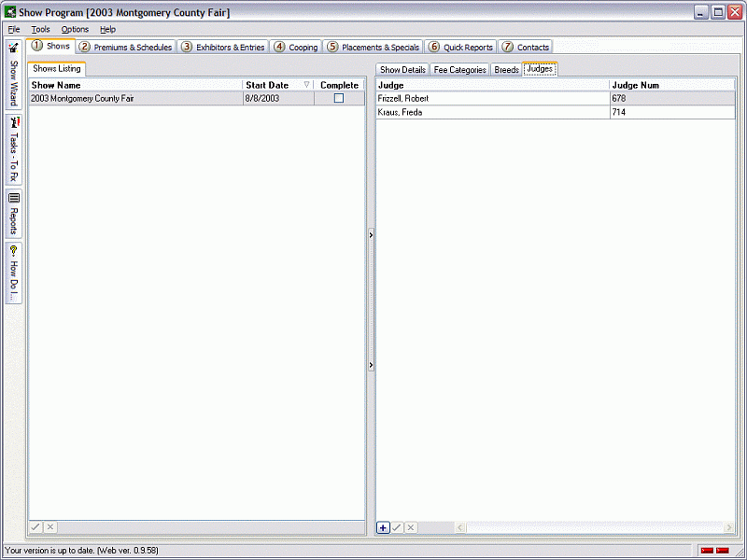Select the 2003 Montgomery County Fair row
This screenshot has width=747, height=560.
(196, 98)
